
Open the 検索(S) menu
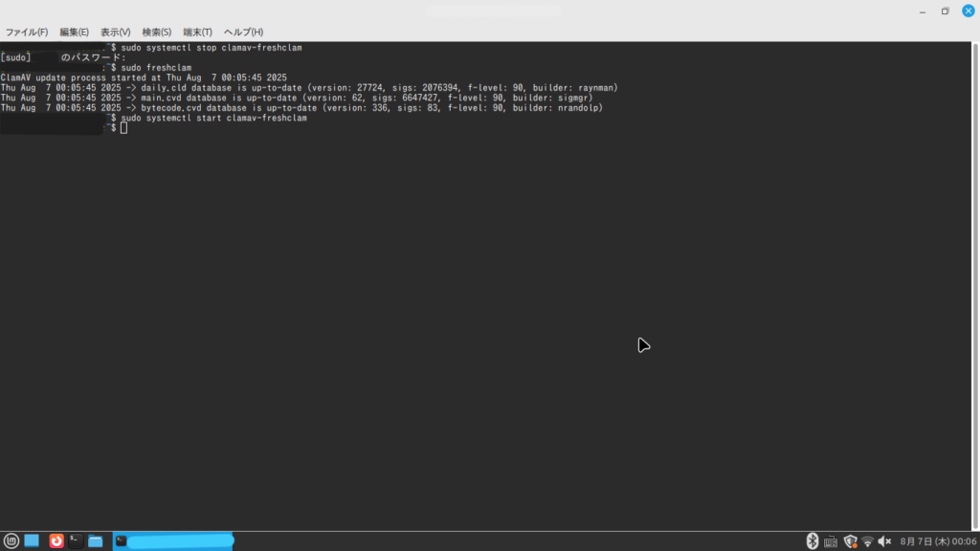(157, 32)
